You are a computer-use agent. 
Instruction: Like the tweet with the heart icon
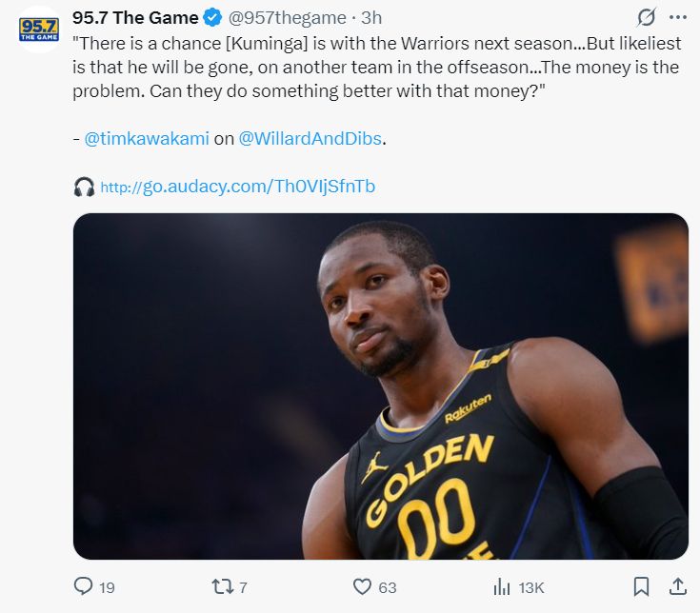point(362,586)
